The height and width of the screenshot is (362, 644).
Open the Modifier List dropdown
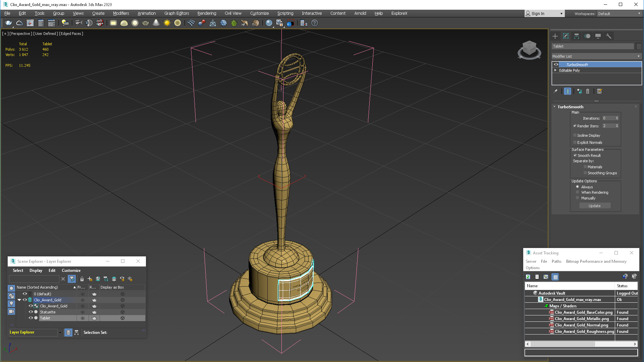point(596,56)
